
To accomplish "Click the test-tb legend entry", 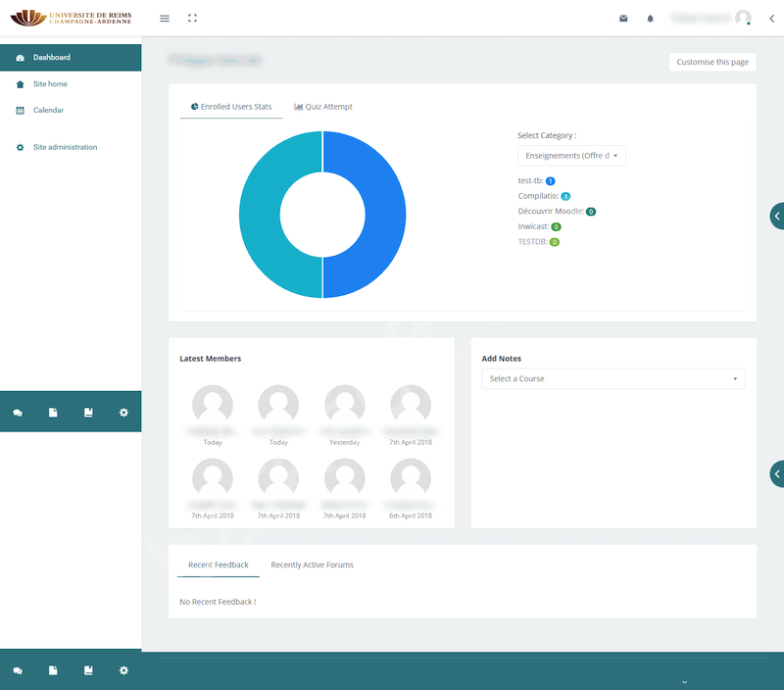I will coord(536,181).
